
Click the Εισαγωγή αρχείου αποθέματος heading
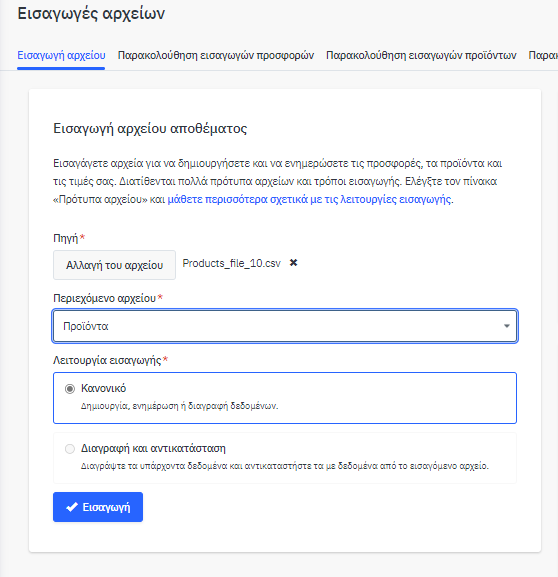pyautogui.click(x=150, y=128)
